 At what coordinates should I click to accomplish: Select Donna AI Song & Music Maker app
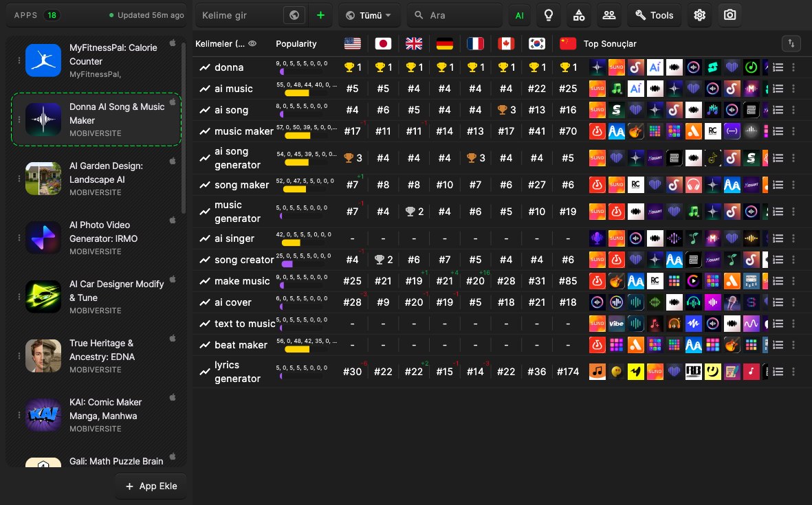[x=96, y=120]
